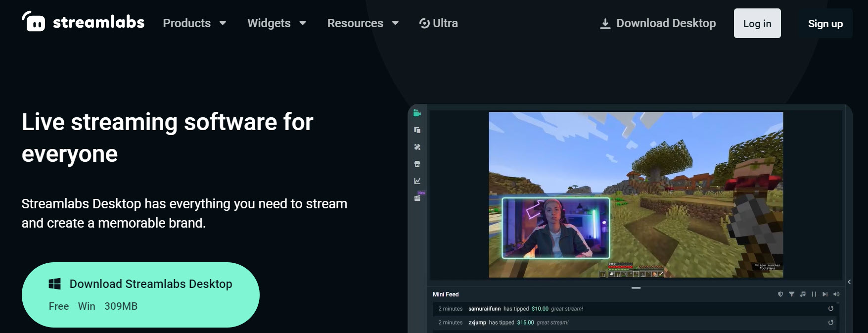This screenshot has width=868, height=333.
Task: Click the download arrow icon in header
Action: (605, 24)
